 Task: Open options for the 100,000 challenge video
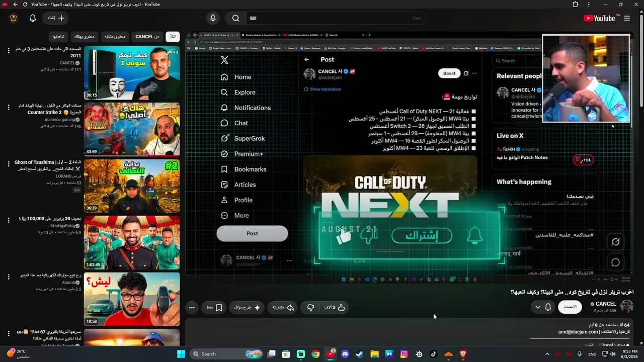pos(9,220)
